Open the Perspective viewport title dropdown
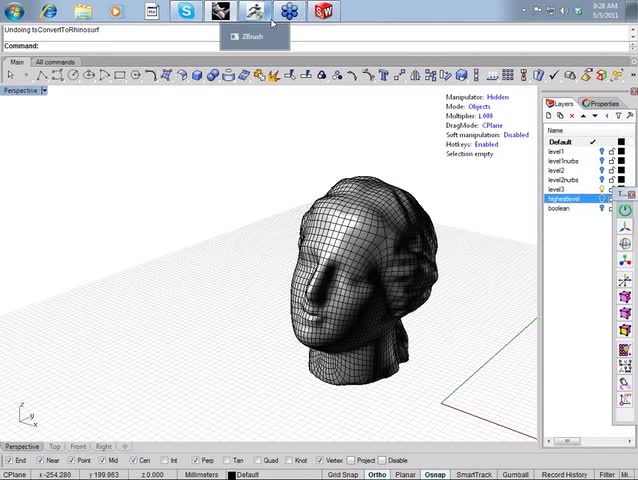This screenshot has width=638, height=480. point(43,91)
